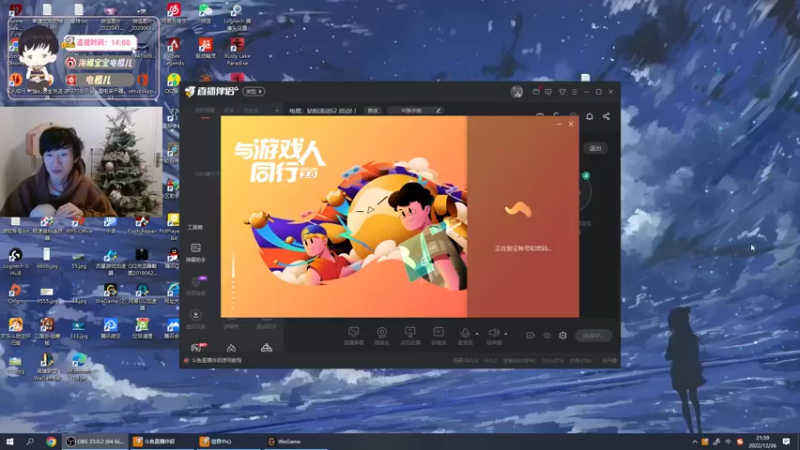The width and height of the screenshot is (800, 450).
Task: Select the 6666.jpg desktop file
Action: click(x=47, y=258)
